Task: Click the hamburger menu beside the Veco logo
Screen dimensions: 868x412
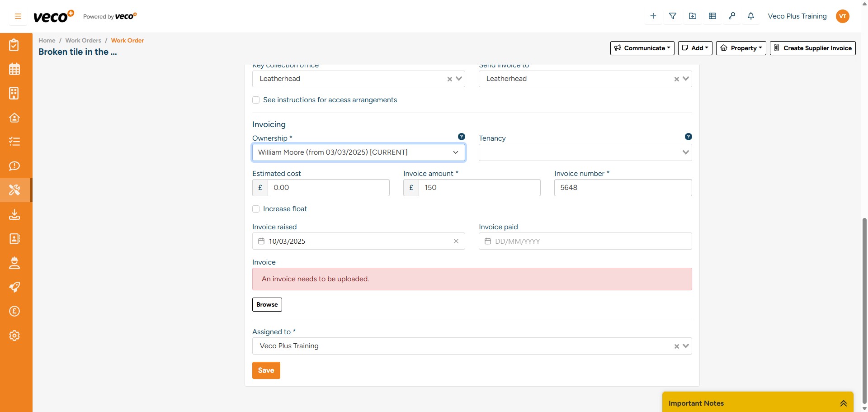Action: click(x=18, y=16)
